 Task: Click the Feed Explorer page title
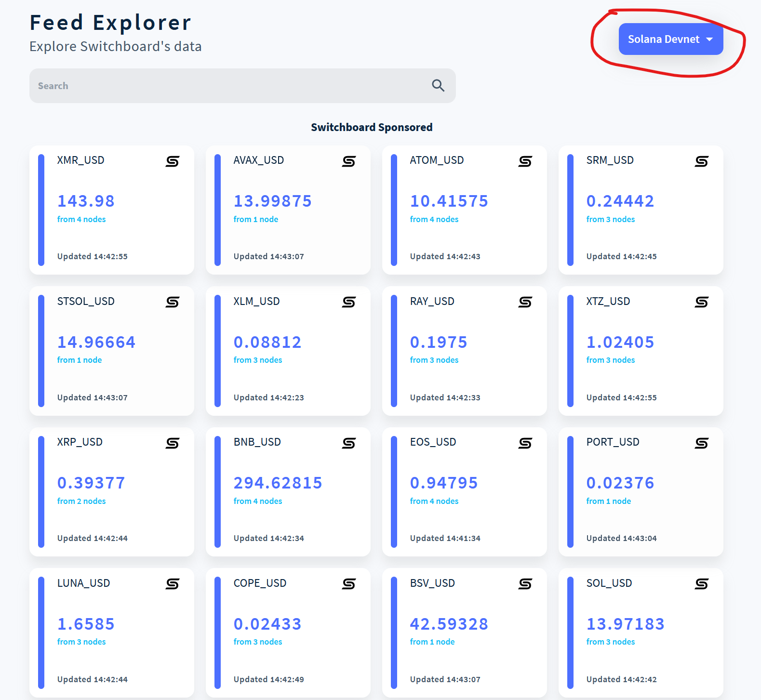tap(110, 23)
